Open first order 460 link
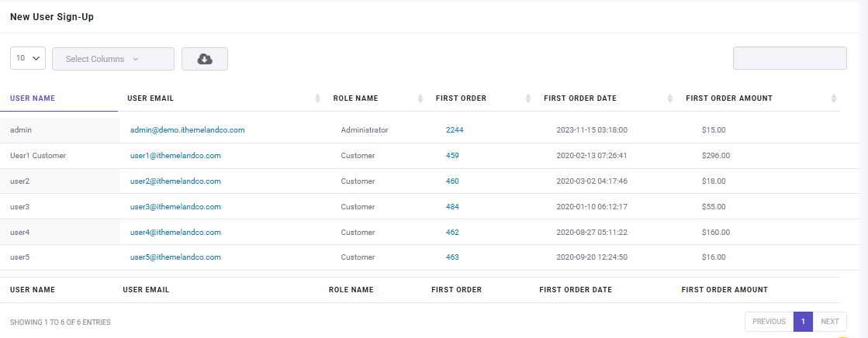This screenshot has height=338, width=868. coord(452,181)
